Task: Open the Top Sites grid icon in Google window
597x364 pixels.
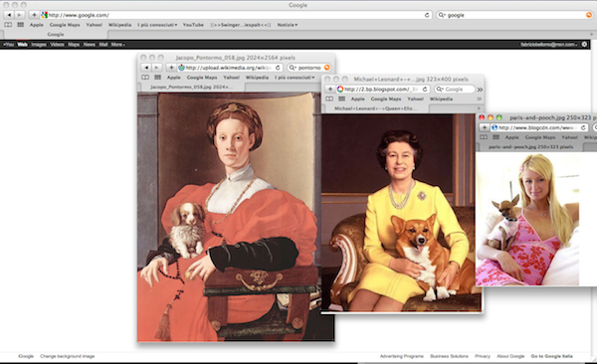Action: pos(21,25)
